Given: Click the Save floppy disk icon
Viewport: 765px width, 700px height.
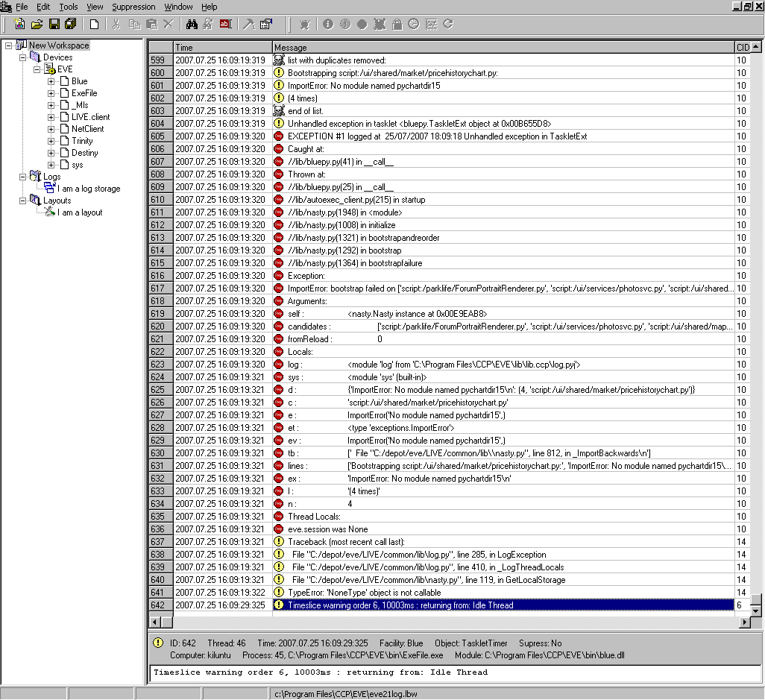Looking at the screenshot, I should (x=54, y=24).
